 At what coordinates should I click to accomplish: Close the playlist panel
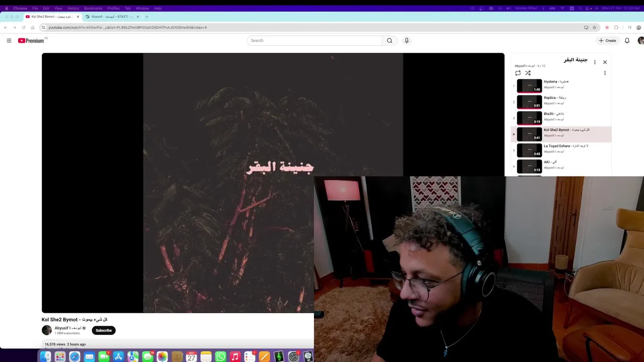605,62
